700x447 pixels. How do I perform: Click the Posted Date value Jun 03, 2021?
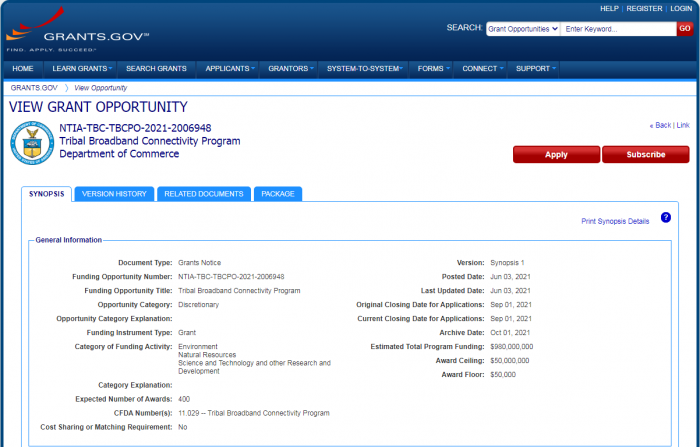(x=510, y=277)
